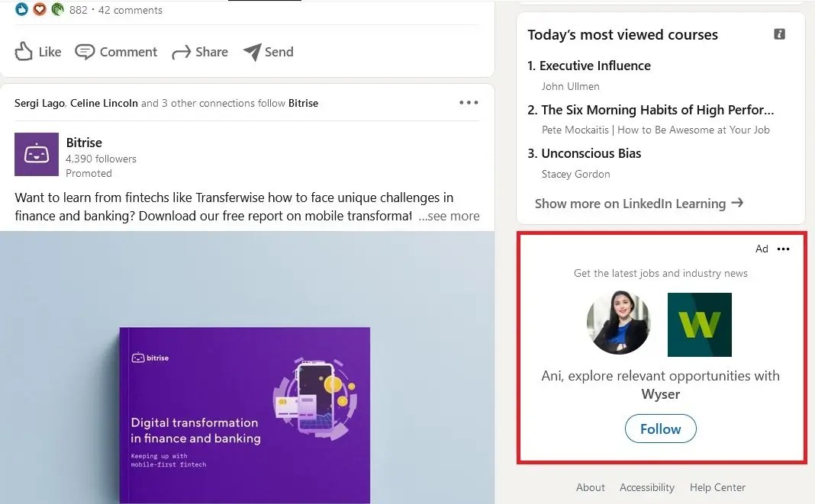Click the info icon on most viewed courses
This screenshot has height=504, width=815.
click(x=778, y=34)
